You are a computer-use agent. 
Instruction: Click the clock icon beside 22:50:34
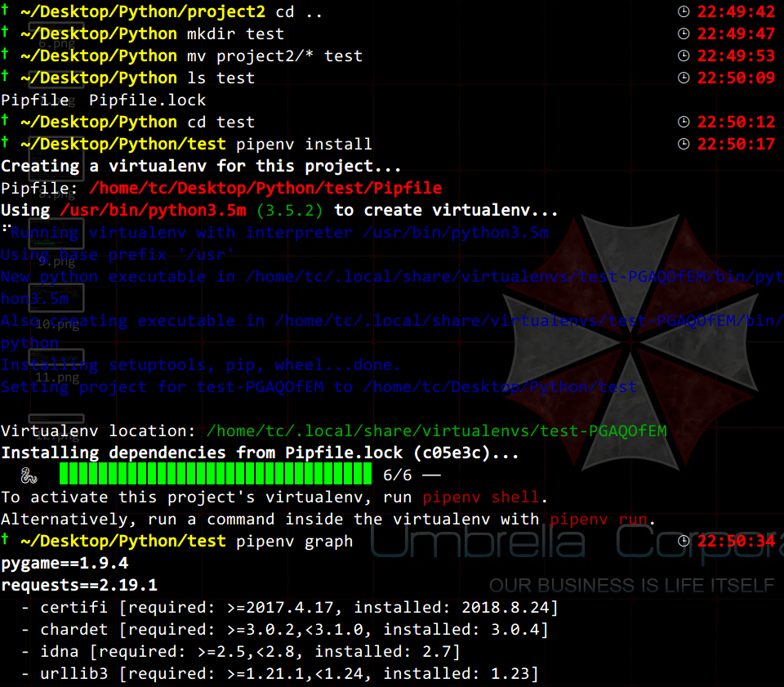pyautogui.click(x=684, y=541)
